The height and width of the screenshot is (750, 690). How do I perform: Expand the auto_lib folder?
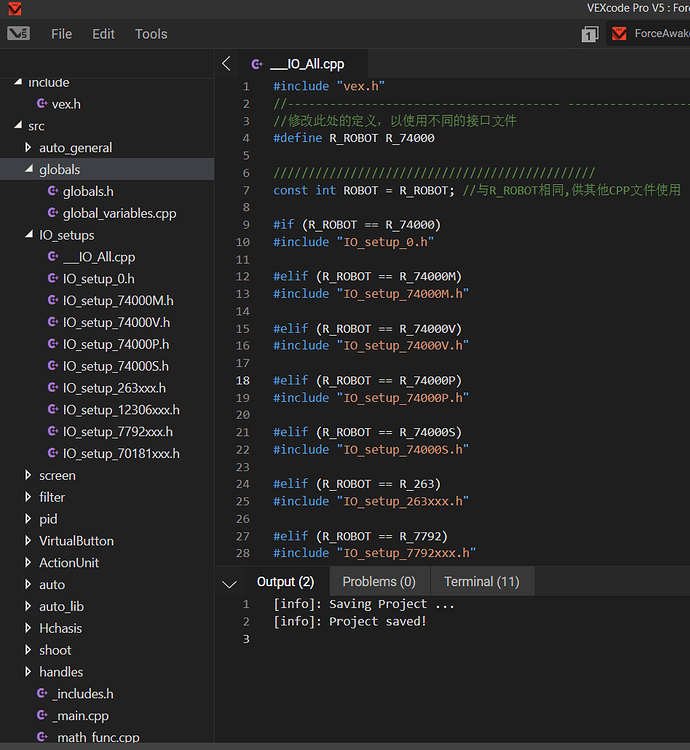(28, 606)
